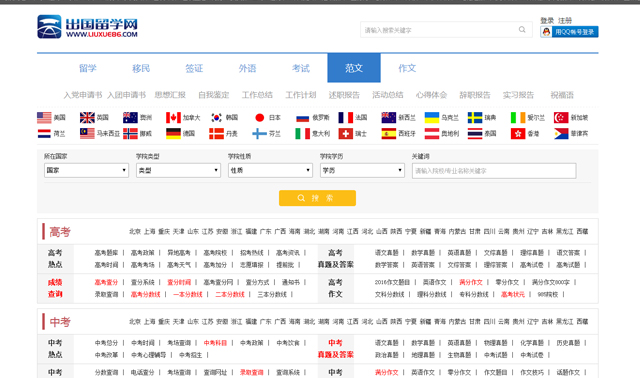Switch to the 作文 tab
This screenshot has width=640, height=378.
click(x=407, y=68)
